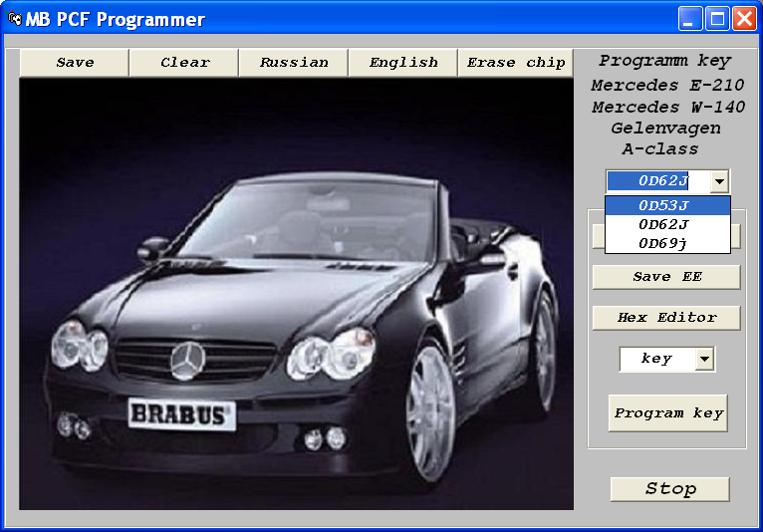Collapse the chip mask dropdown arrow

[x=719, y=181]
